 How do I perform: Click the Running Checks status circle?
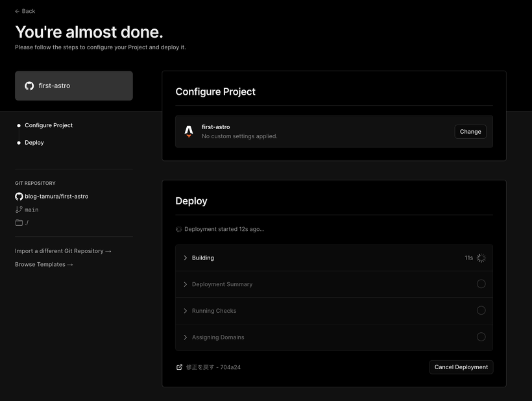click(x=481, y=310)
